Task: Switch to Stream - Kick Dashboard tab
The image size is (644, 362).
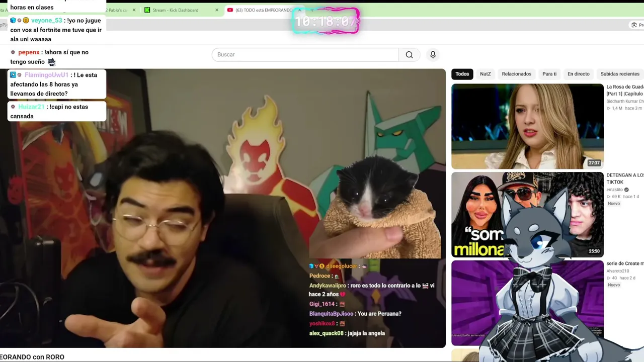Action: click(182, 10)
